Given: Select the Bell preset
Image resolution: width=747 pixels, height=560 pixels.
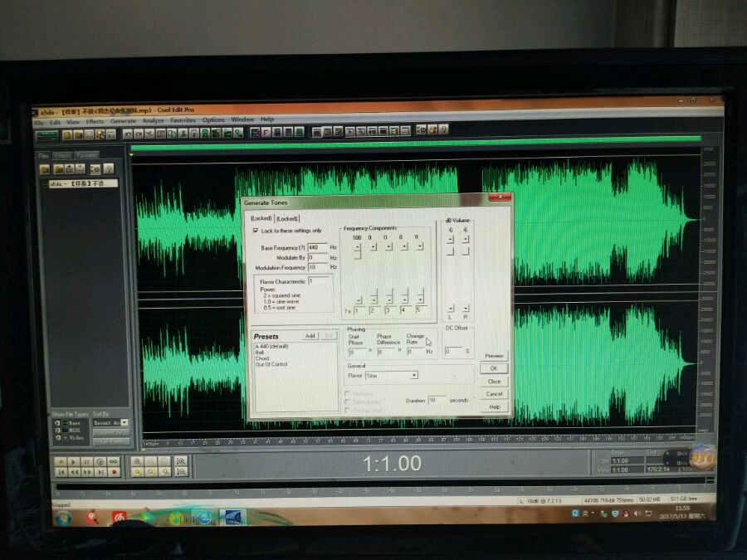Looking at the screenshot, I should (260, 352).
